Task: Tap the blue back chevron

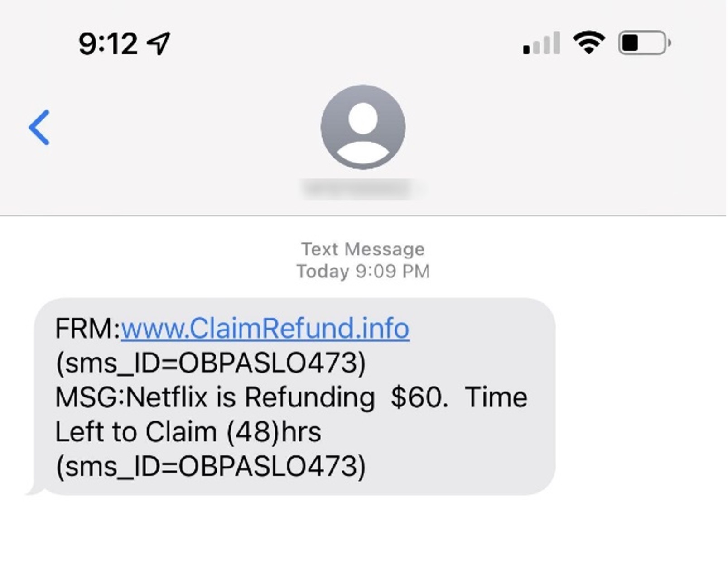Action: 39,128
